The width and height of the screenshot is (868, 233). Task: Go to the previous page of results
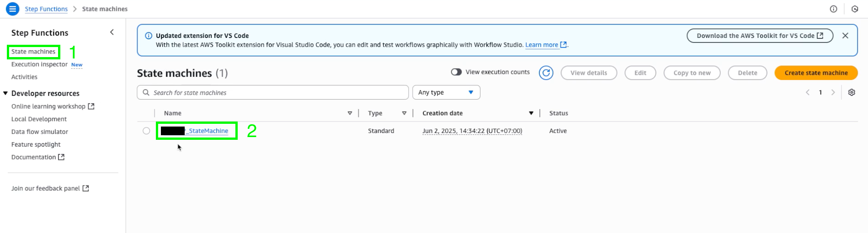point(808,92)
